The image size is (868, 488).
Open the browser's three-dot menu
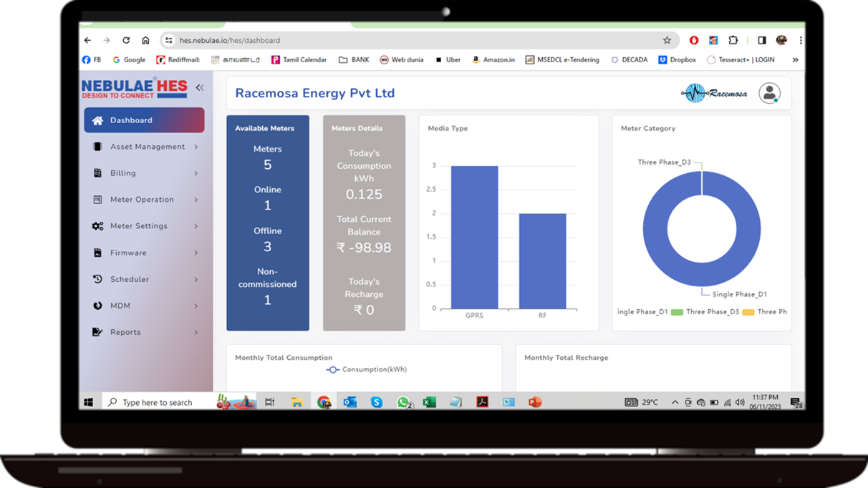coord(800,40)
